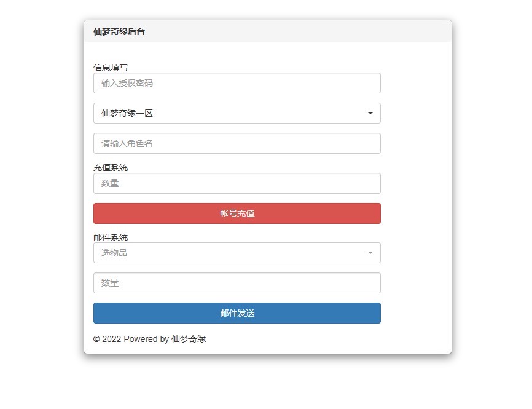Image resolution: width=532 pixels, height=409 pixels.
Task: Click the copyright symbol in the footer
Action: [x=96, y=339]
